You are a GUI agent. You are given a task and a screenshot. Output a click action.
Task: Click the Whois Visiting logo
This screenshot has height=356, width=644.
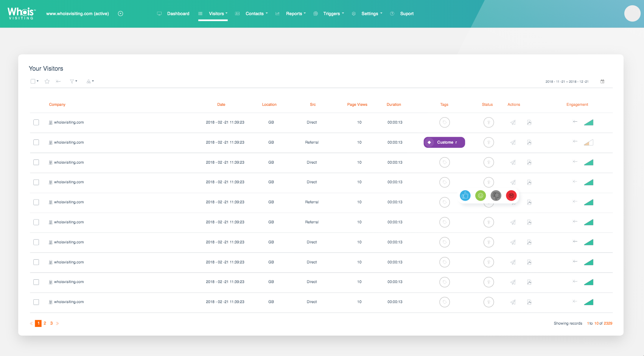[22, 14]
